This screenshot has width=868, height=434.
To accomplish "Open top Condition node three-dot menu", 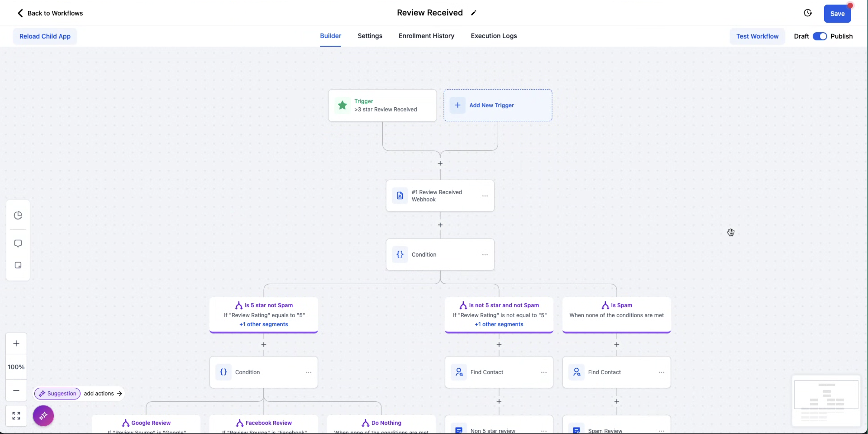I will pyautogui.click(x=485, y=255).
